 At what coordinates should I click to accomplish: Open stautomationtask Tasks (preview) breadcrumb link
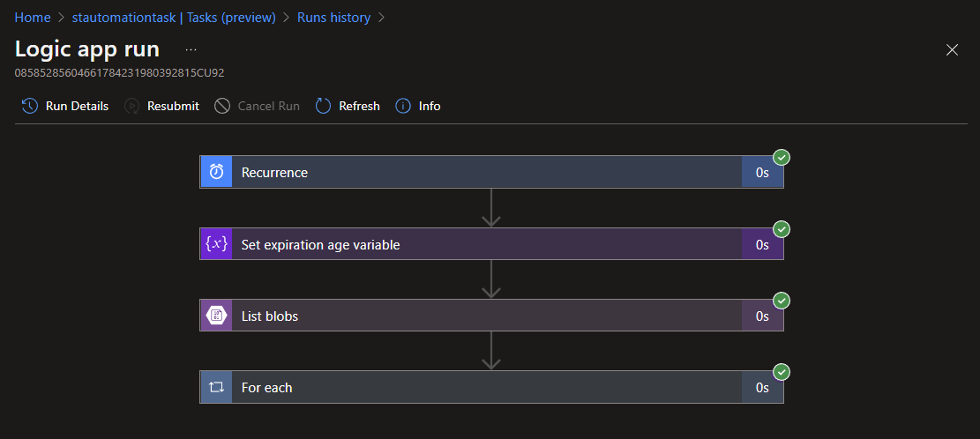pos(174,18)
